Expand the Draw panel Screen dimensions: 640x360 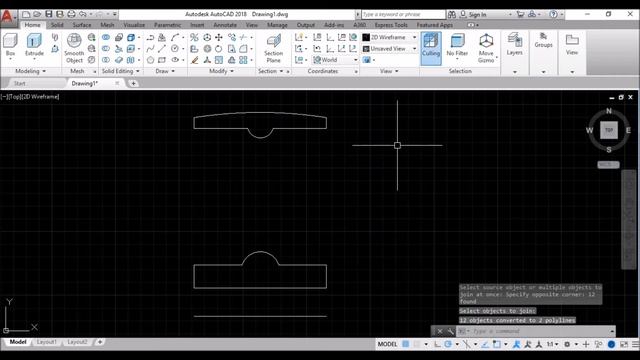[165, 71]
